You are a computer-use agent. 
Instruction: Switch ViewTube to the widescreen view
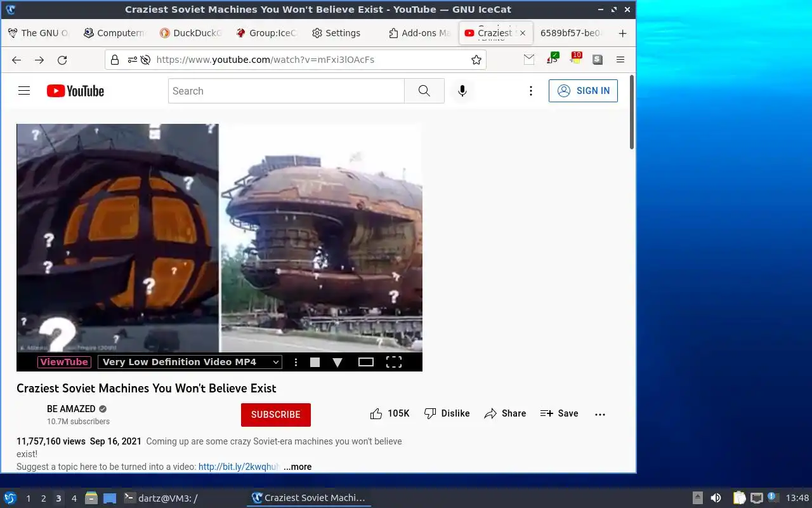[x=366, y=362]
